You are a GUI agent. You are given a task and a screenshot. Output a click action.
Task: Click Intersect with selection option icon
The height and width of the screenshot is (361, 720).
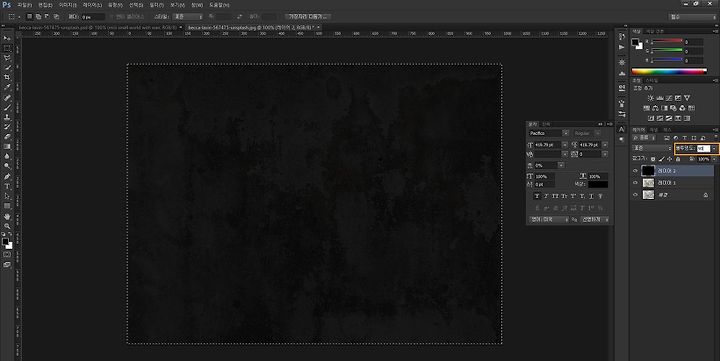point(56,17)
